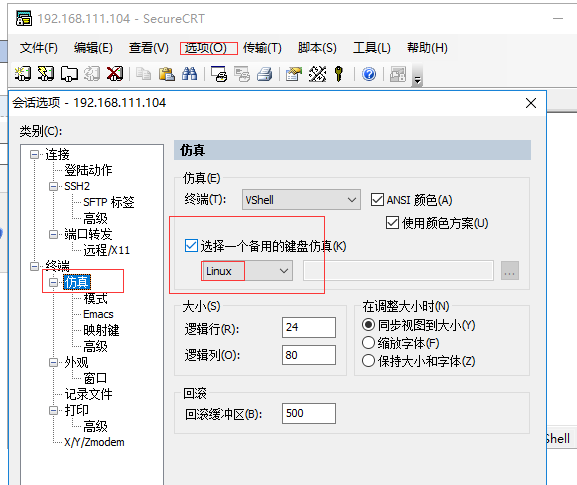Select 映射键 in category tree
577x485 pixels.
(x=101, y=330)
